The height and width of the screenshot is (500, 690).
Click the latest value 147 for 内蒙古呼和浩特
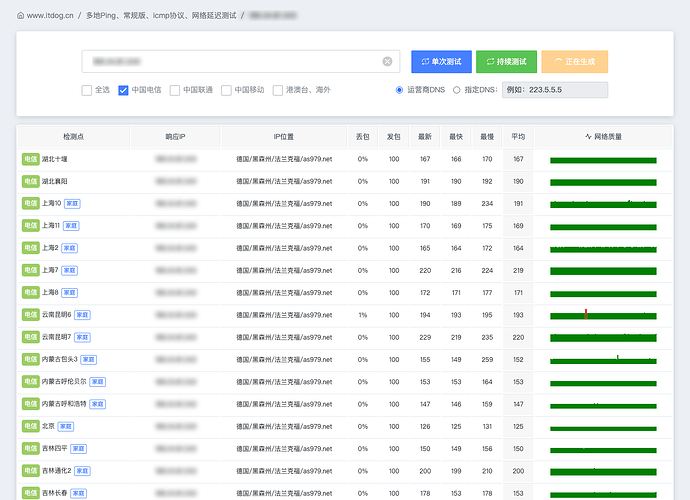425,404
